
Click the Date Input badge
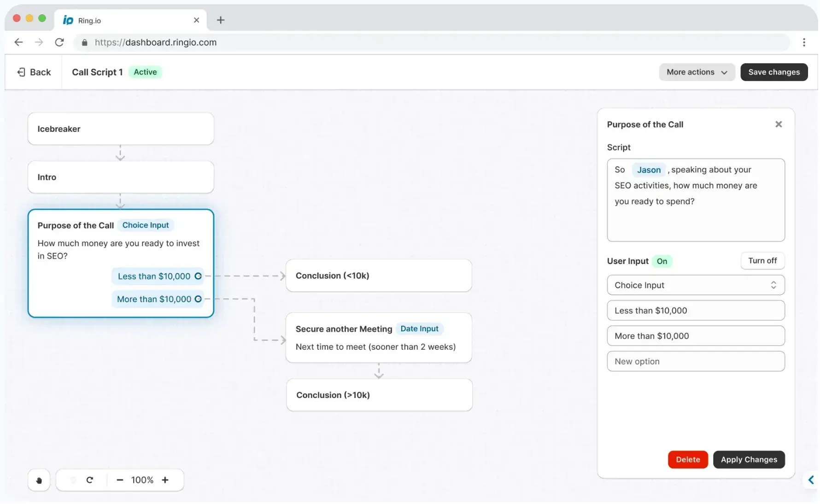[419, 328]
